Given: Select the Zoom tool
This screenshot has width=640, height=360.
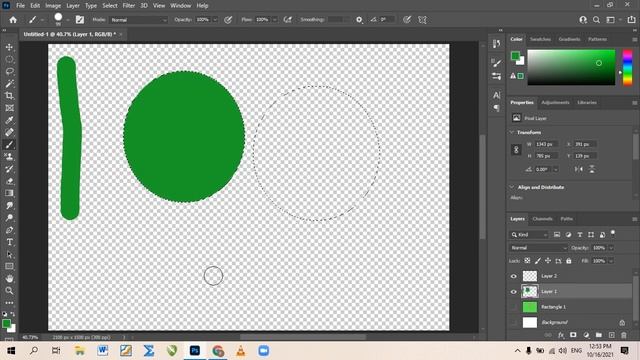Looking at the screenshot, I should point(9,291).
